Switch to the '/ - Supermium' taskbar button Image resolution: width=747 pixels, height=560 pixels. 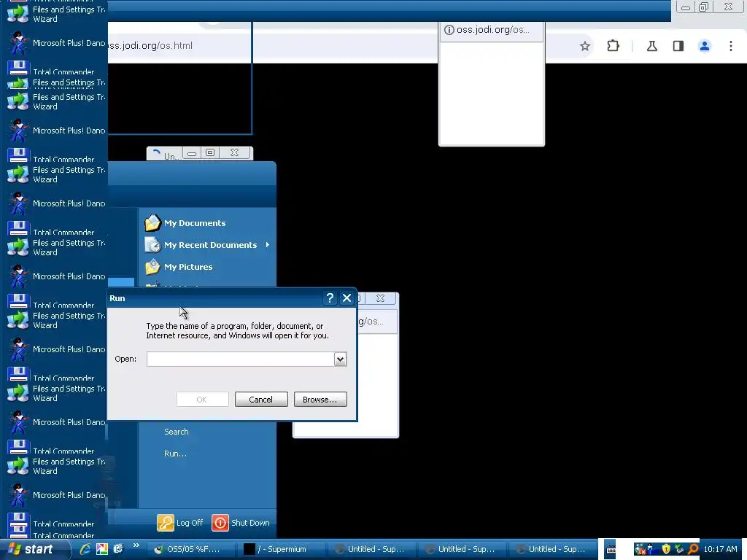point(282,549)
